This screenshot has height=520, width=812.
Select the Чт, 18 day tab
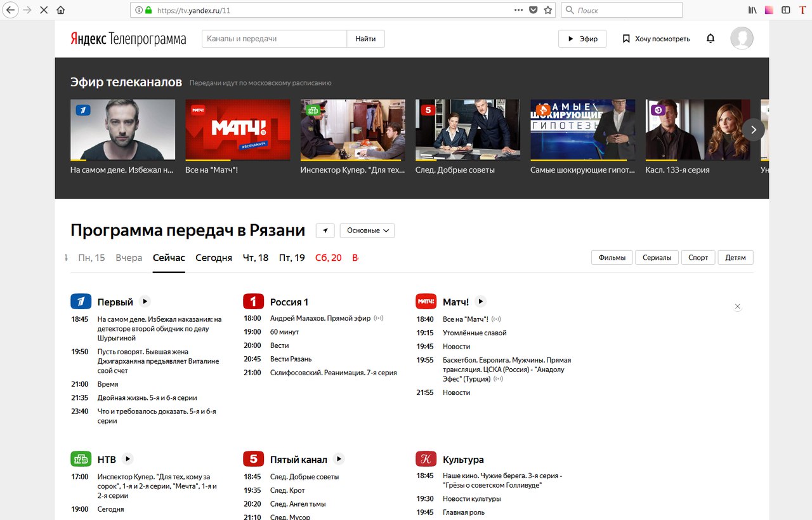256,258
